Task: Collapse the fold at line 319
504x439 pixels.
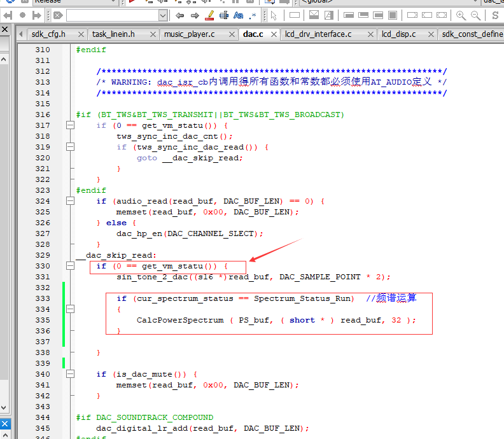Action: coord(70,147)
